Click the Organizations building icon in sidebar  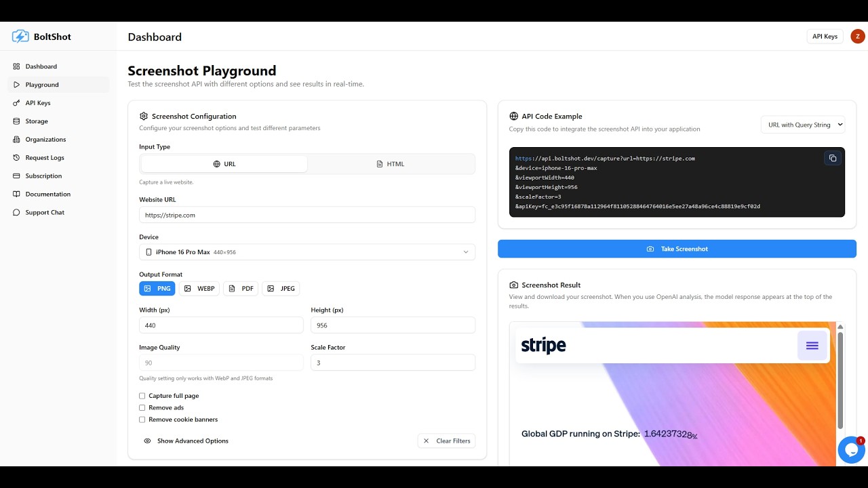coord(17,140)
